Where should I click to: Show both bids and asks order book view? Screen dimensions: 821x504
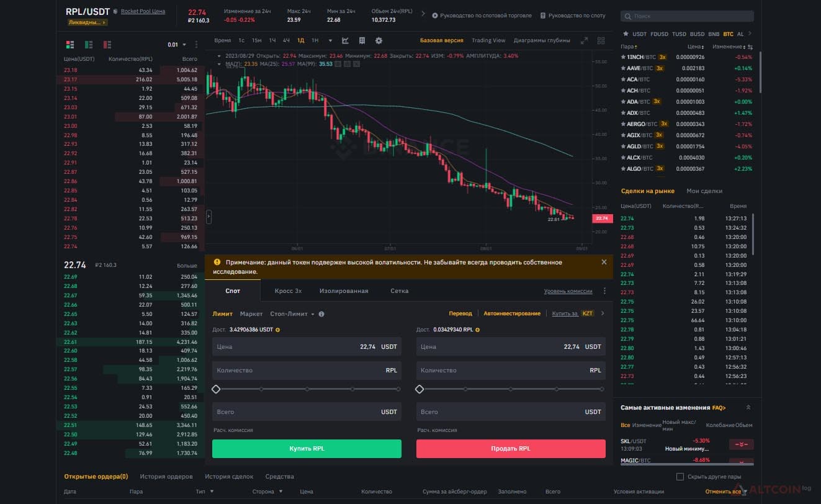tap(70, 44)
